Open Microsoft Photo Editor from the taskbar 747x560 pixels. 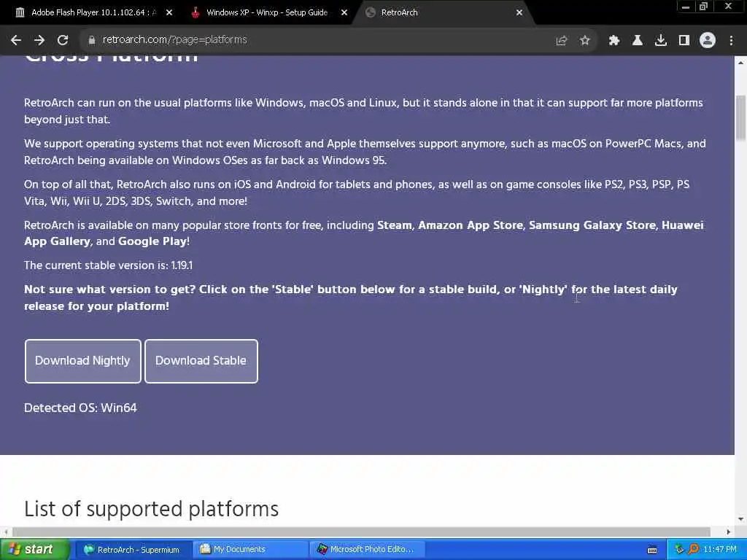tap(368, 550)
